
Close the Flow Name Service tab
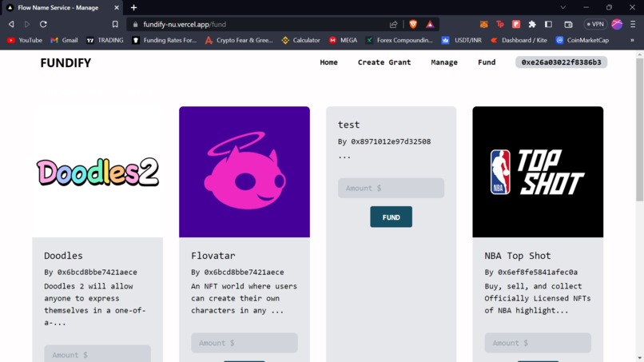click(x=117, y=7)
